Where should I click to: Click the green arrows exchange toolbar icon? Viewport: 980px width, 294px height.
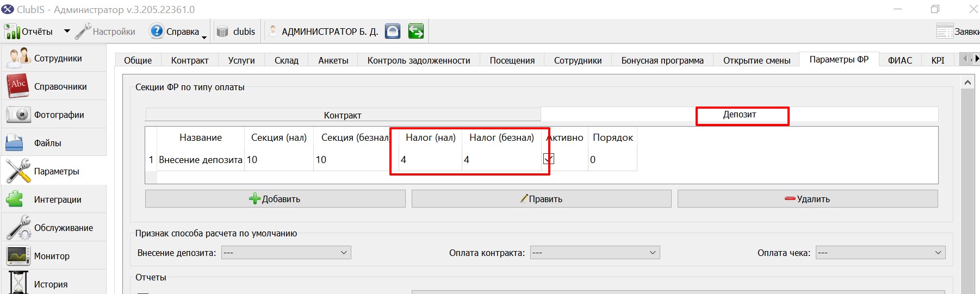point(416,32)
